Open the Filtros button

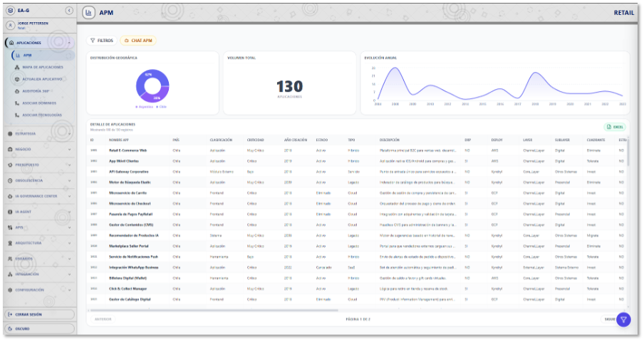101,41
